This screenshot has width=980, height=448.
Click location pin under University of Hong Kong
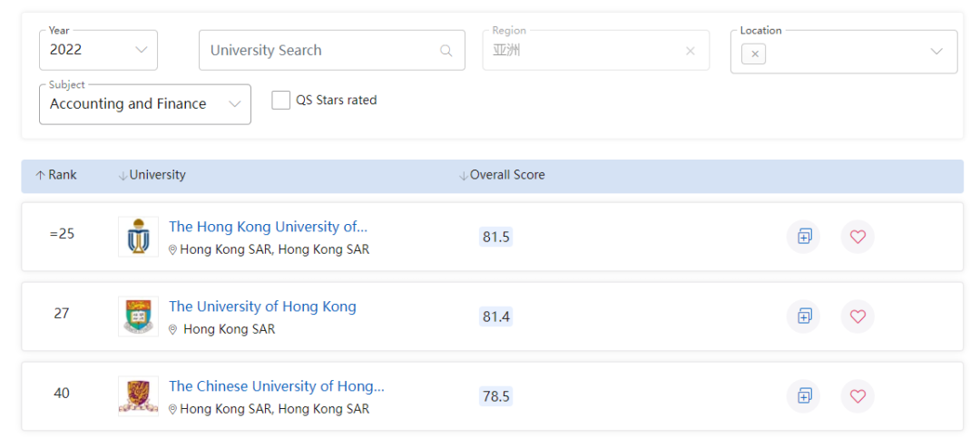(x=173, y=330)
